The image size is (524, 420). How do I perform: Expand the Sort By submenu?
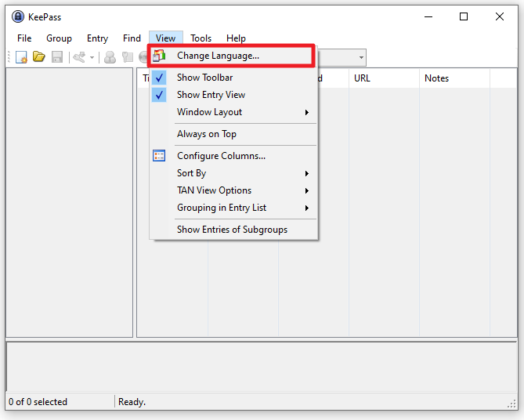pos(233,173)
